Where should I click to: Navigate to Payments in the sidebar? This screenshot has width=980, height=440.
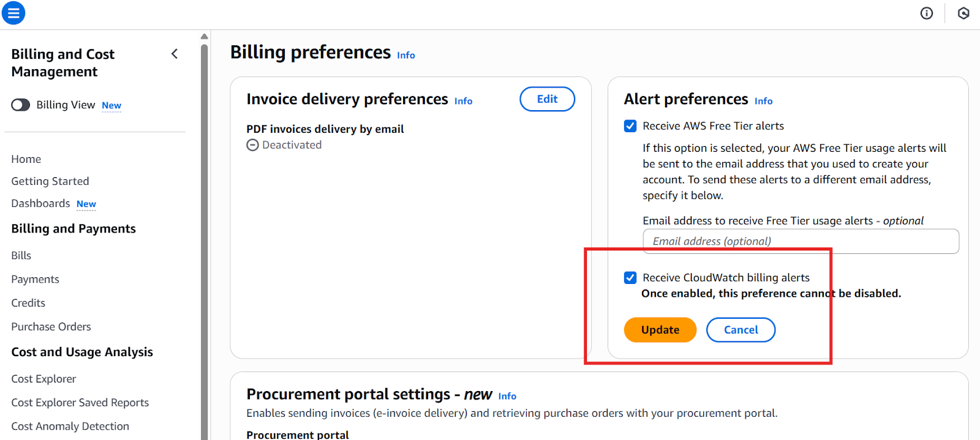[35, 278]
